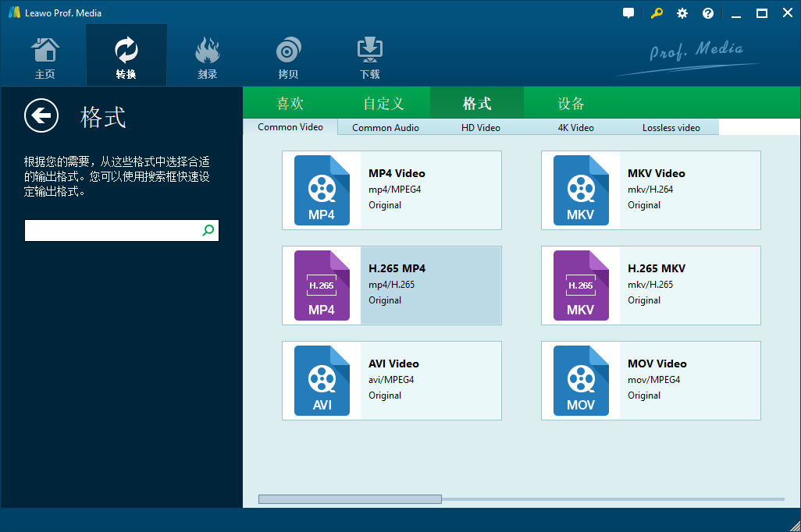Go to the 主页 home module
Screen dimensions: 801x532
pyautogui.click(x=45, y=56)
